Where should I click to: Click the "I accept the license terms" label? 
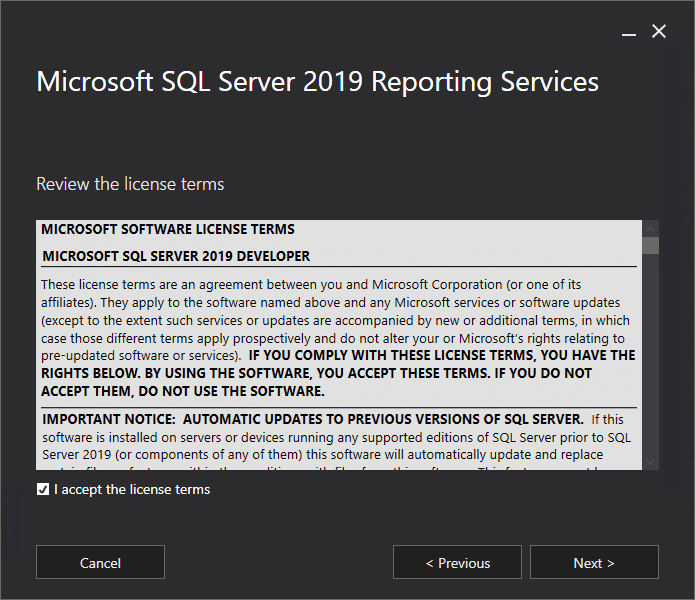132,489
